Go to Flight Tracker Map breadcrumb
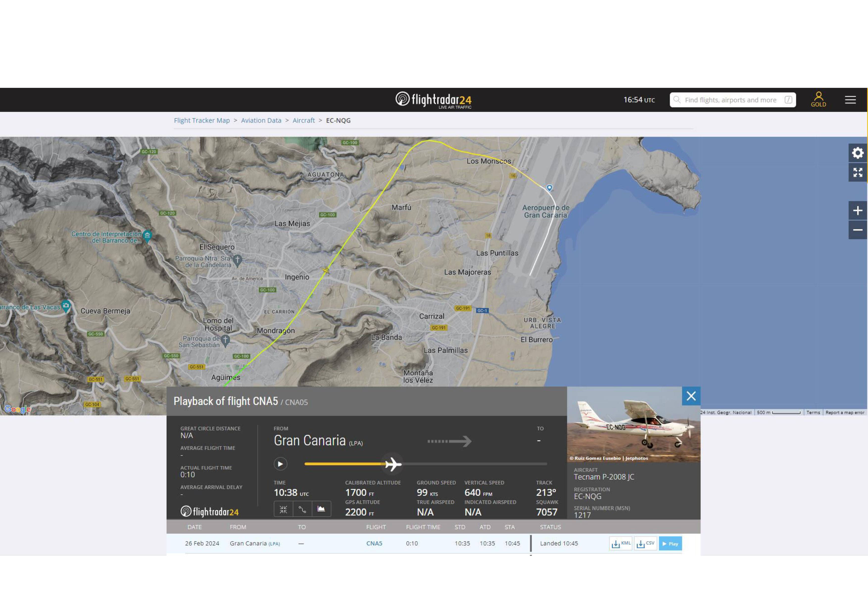Viewport: 868px width, 614px height. [201, 120]
